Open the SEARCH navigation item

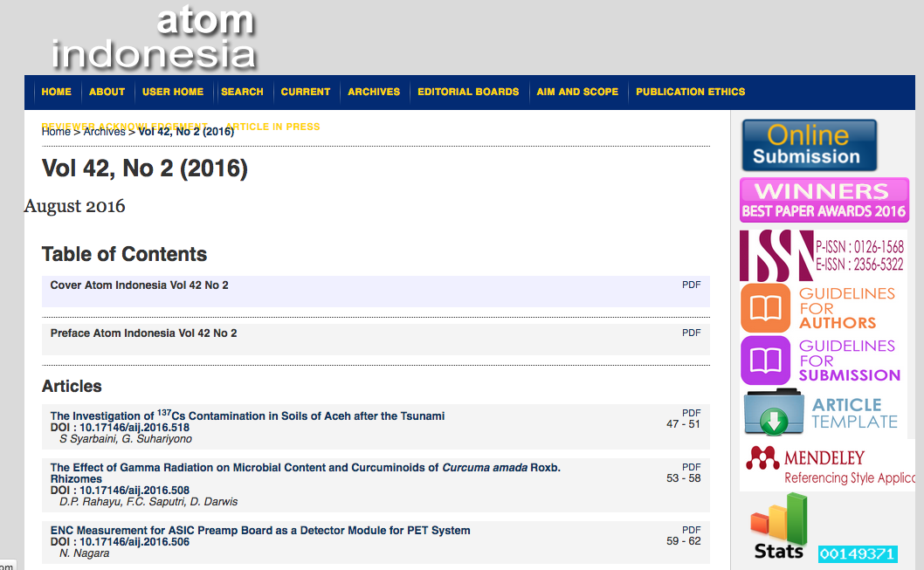pos(242,92)
